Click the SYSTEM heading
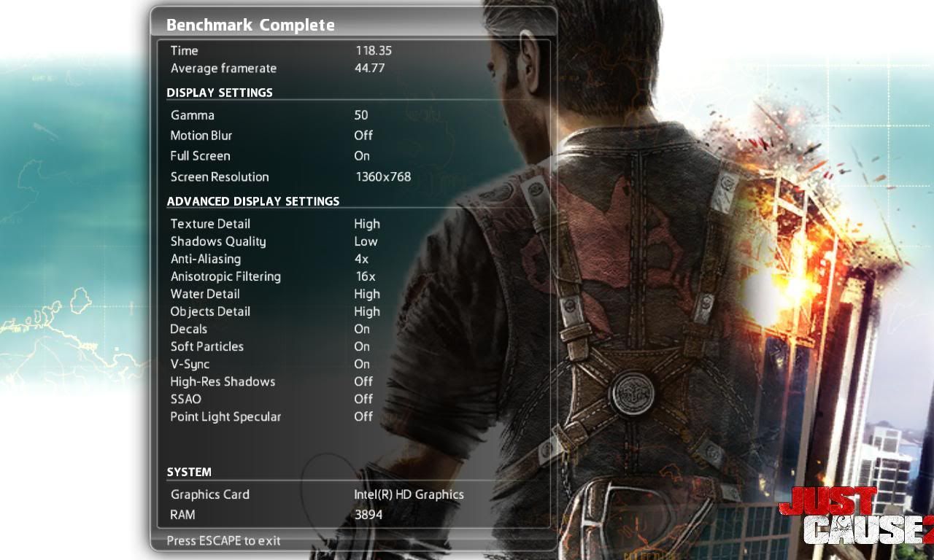 point(189,472)
